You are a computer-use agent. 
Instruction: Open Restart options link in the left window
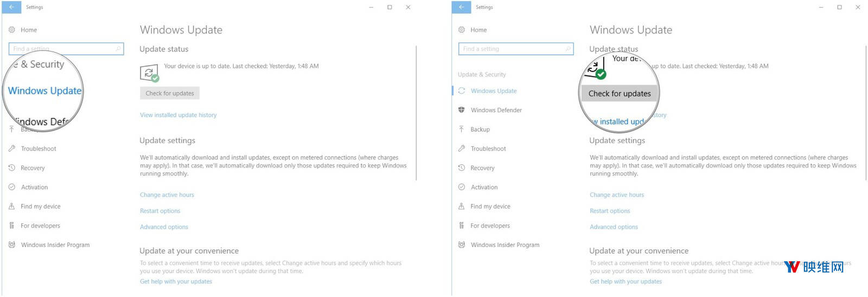pos(160,211)
